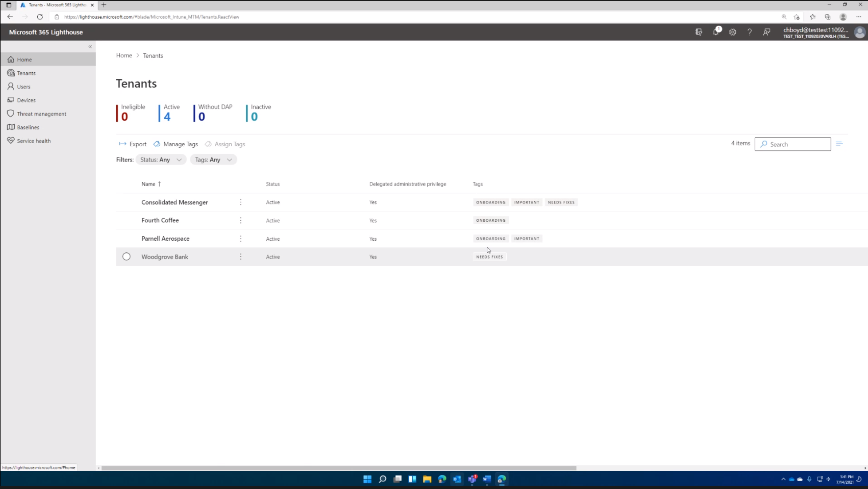
Task: Open the Fourth Coffee tenant link
Action: (x=160, y=220)
